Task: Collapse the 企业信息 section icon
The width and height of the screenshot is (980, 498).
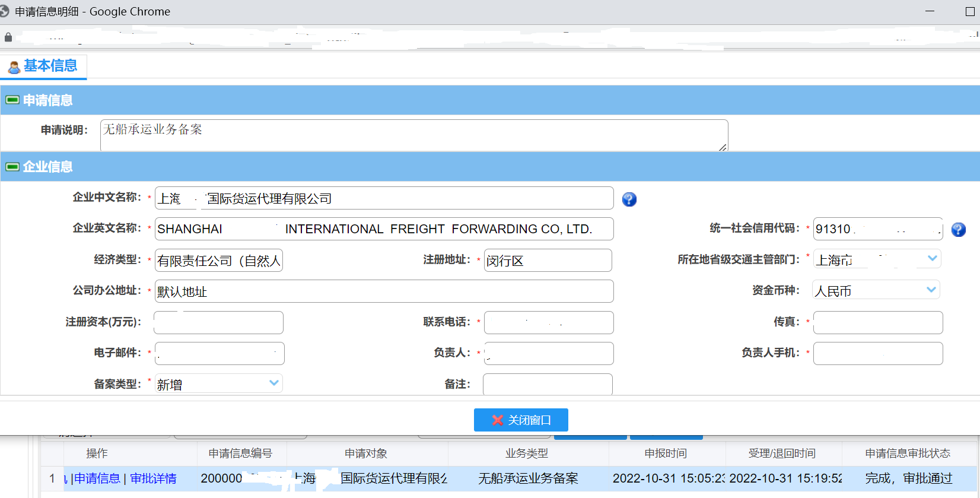Action: coord(12,167)
